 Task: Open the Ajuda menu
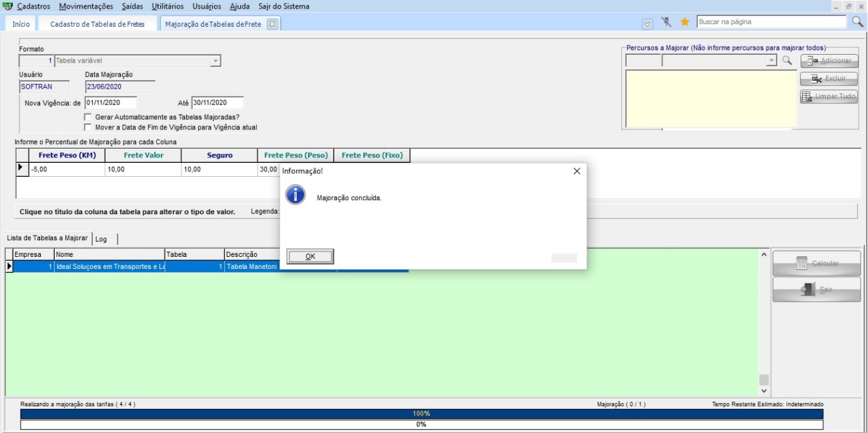pyautogui.click(x=240, y=6)
